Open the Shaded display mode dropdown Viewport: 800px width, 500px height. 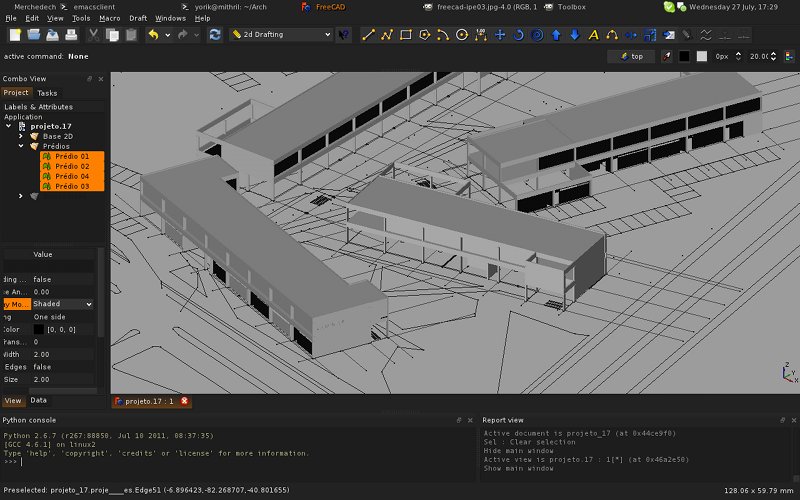(63, 304)
